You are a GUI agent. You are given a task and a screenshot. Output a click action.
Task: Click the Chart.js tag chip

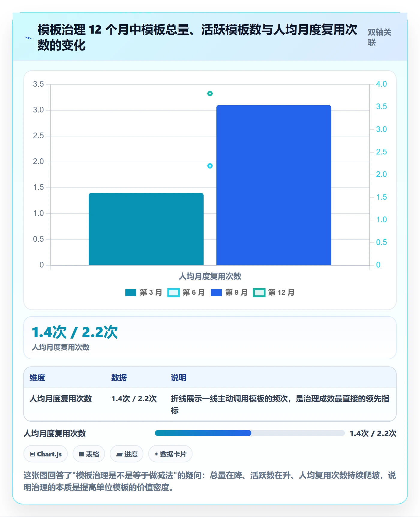click(x=46, y=454)
